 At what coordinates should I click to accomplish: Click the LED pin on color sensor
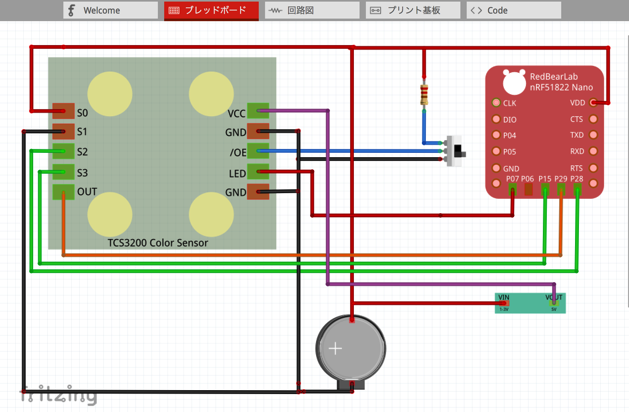(x=258, y=172)
